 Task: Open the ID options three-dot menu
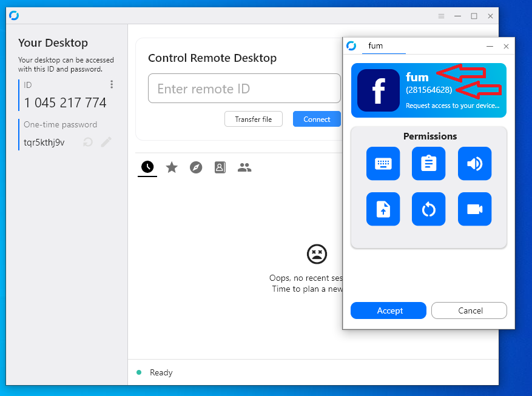pyautogui.click(x=112, y=84)
